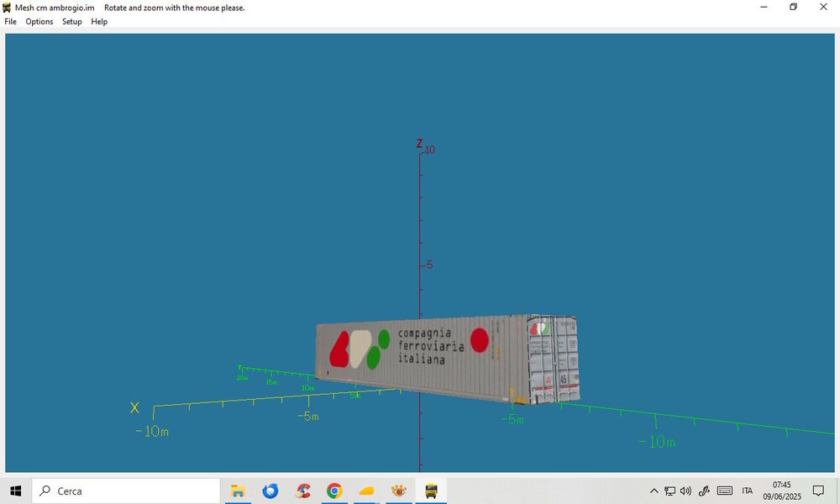The height and width of the screenshot is (504, 840).
Task: Open the volume control in the tray
Action: click(x=685, y=491)
